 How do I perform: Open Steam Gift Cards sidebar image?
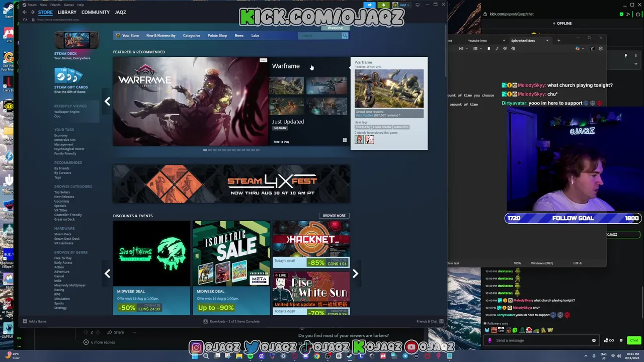[x=68, y=75]
